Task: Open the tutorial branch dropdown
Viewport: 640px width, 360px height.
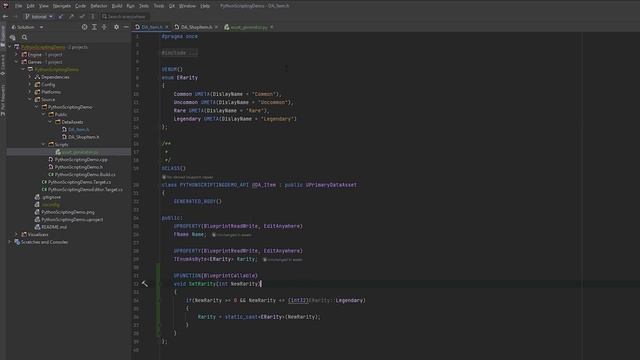Action: [39, 17]
